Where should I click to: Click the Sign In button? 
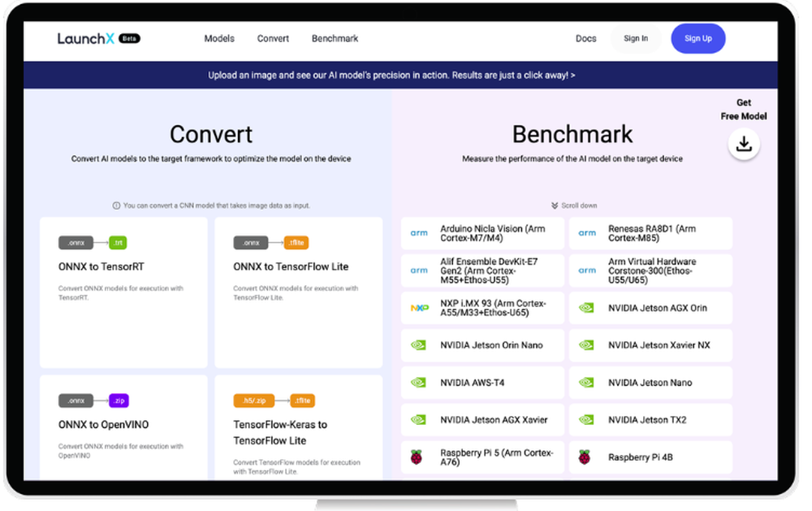point(636,38)
